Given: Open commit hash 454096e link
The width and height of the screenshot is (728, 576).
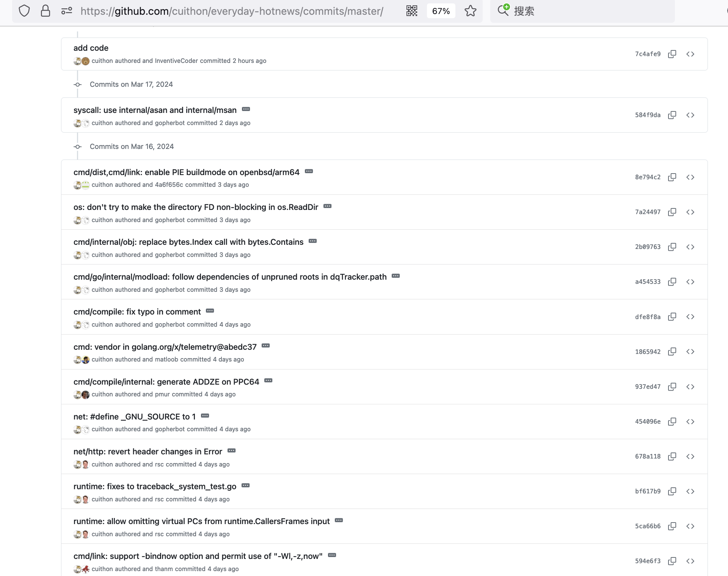Looking at the screenshot, I should tap(648, 422).
